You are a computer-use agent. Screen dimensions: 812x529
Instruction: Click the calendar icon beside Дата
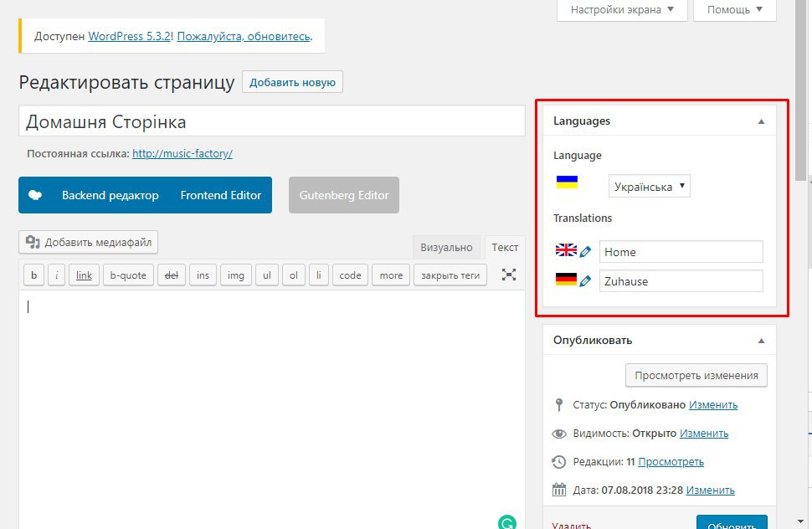pos(559,490)
